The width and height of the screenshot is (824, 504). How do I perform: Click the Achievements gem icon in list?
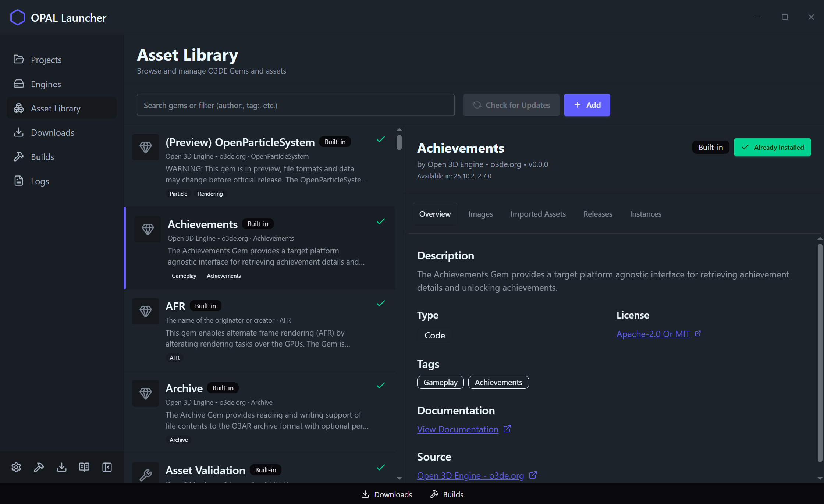[x=148, y=229]
